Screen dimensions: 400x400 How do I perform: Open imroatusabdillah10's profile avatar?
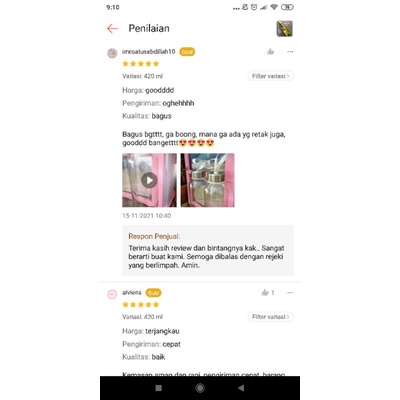coord(112,53)
